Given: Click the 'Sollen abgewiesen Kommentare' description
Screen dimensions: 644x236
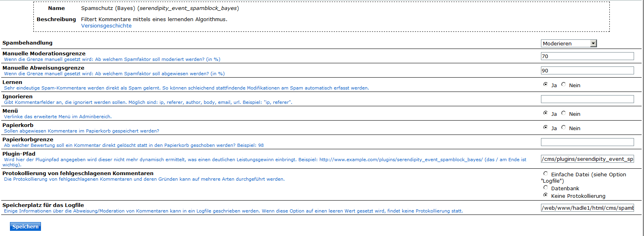Looking at the screenshot, I should point(82,131).
